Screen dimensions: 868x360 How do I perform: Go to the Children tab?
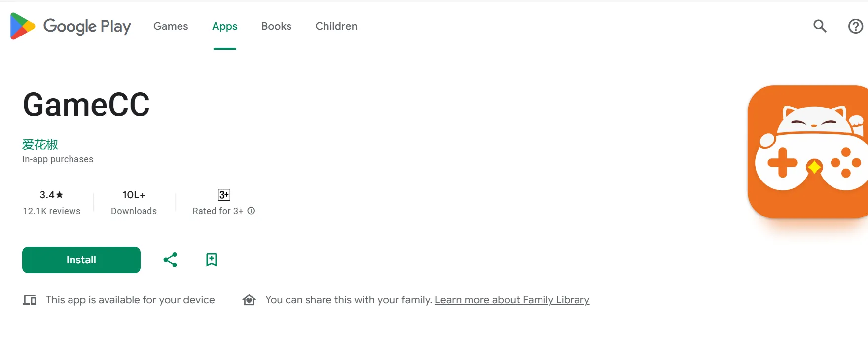click(x=336, y=26)
